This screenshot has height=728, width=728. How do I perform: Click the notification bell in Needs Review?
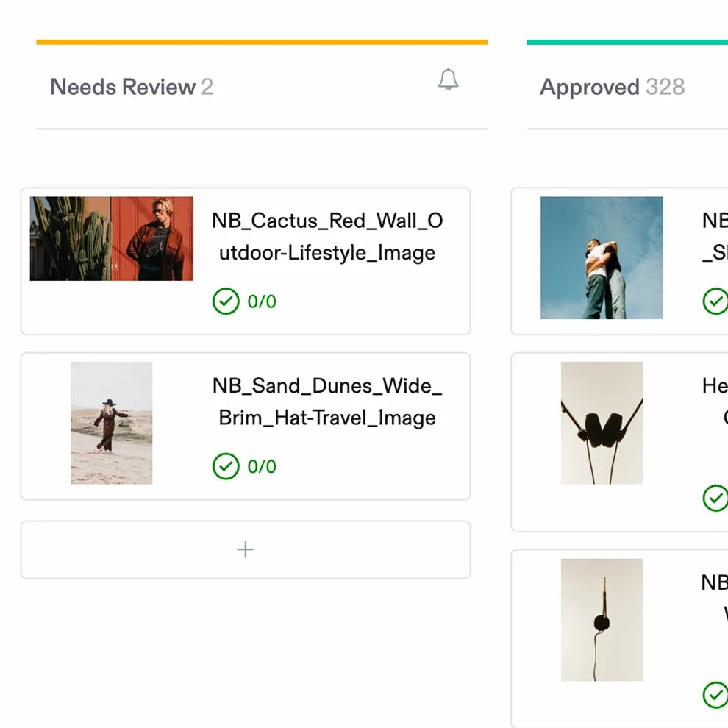click(448, 79)
